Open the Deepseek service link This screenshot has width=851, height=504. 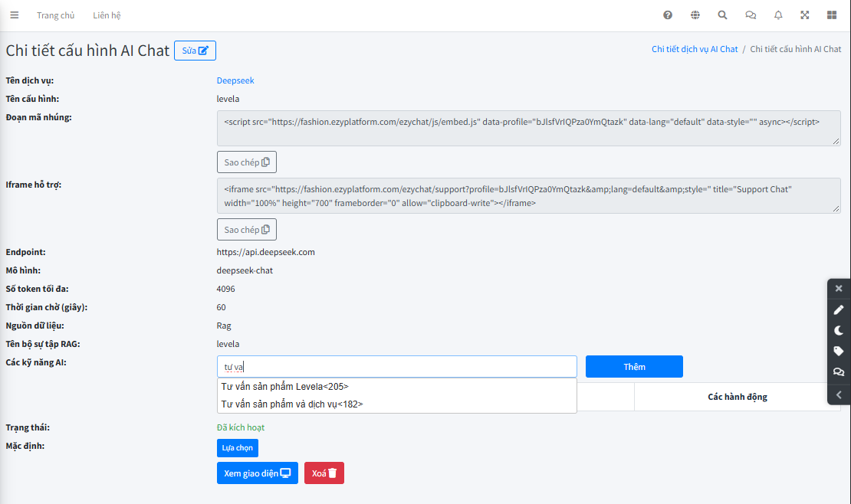235,80
